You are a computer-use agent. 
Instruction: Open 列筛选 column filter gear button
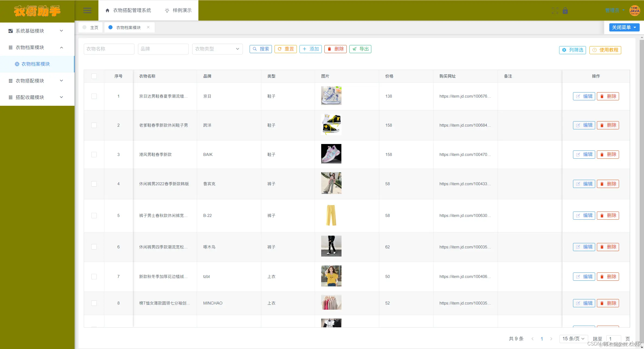(572, 50)
